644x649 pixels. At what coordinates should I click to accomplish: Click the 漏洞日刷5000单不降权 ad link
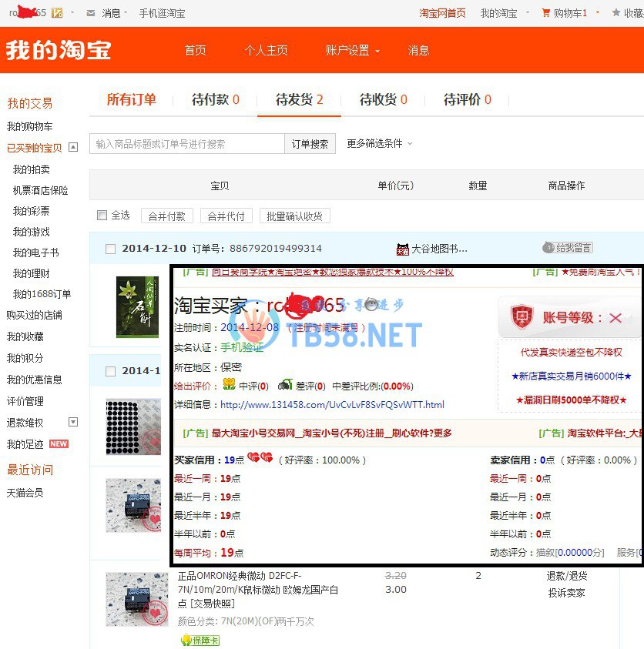point(571,400)
